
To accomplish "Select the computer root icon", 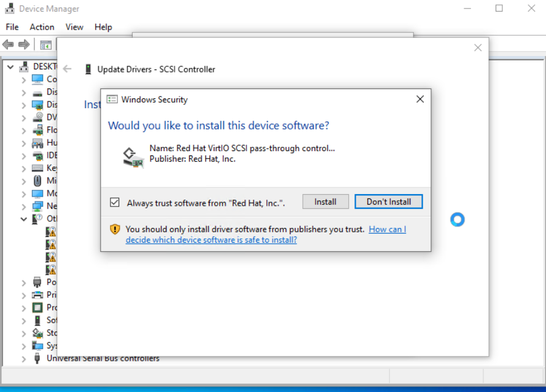I will [x=24, y=66].
